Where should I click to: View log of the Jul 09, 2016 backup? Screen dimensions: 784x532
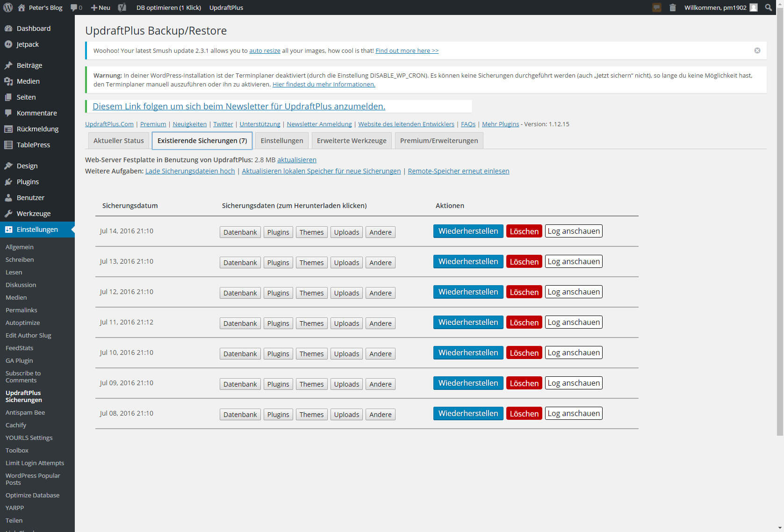[574, 383]
